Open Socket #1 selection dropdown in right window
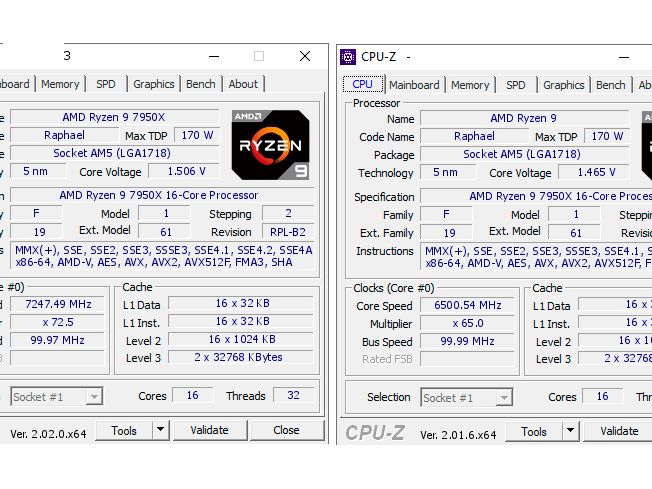The image size is (652, 489). coord(467,398)
